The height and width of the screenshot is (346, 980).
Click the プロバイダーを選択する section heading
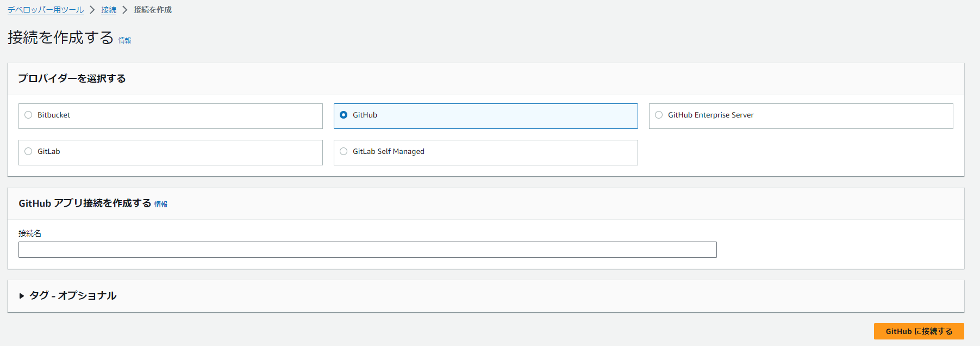[72, 78]
